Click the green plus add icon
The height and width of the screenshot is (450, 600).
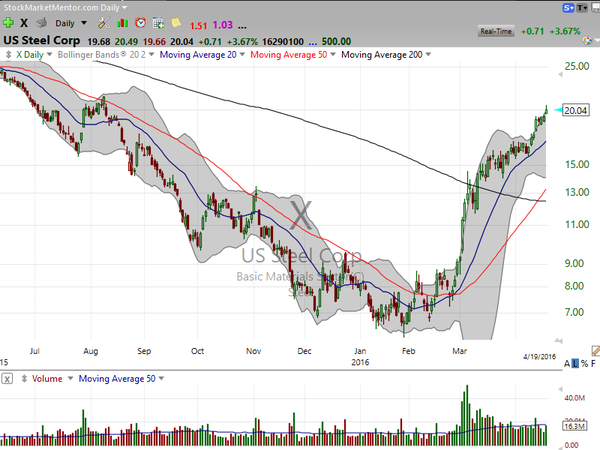[8, 23]
